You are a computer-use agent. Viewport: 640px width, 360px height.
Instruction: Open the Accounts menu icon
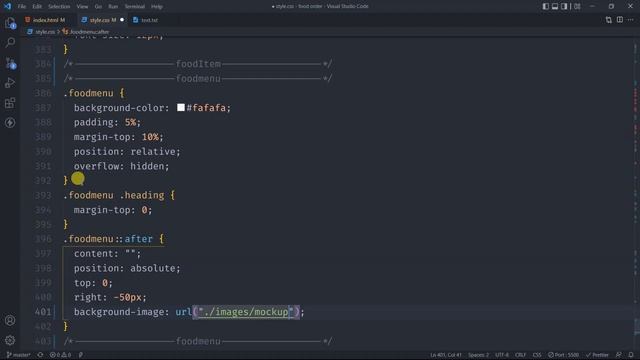pyautogui.click(x=10, y=320)
